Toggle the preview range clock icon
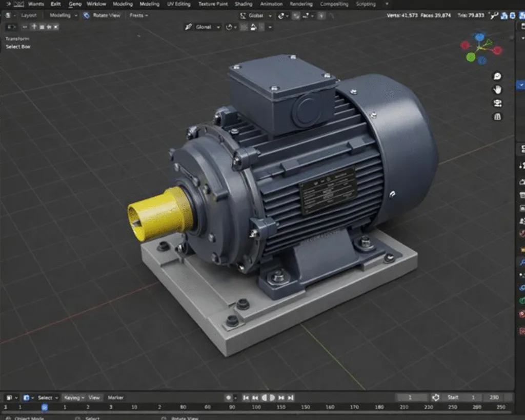The height and width of the screenshot is (420, 525). (436, 397)
